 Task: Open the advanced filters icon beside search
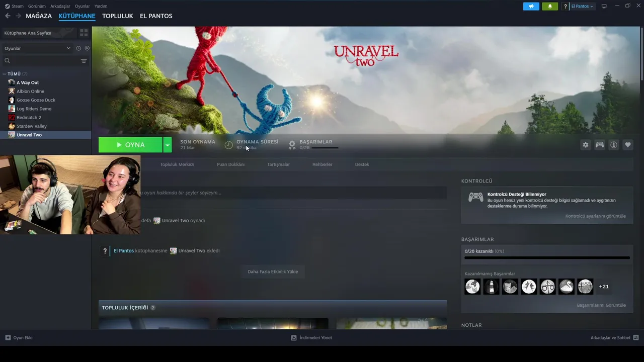(84, 61)
